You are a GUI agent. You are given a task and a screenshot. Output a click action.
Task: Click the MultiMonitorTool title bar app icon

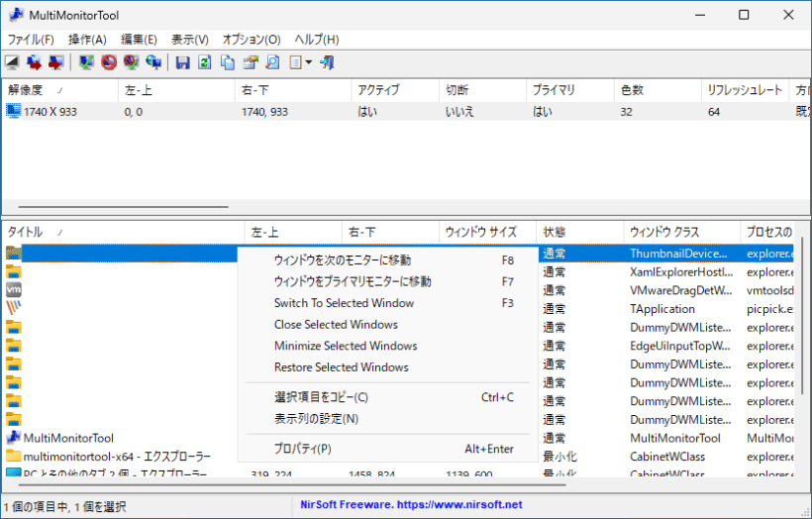(x=17, y=15)
